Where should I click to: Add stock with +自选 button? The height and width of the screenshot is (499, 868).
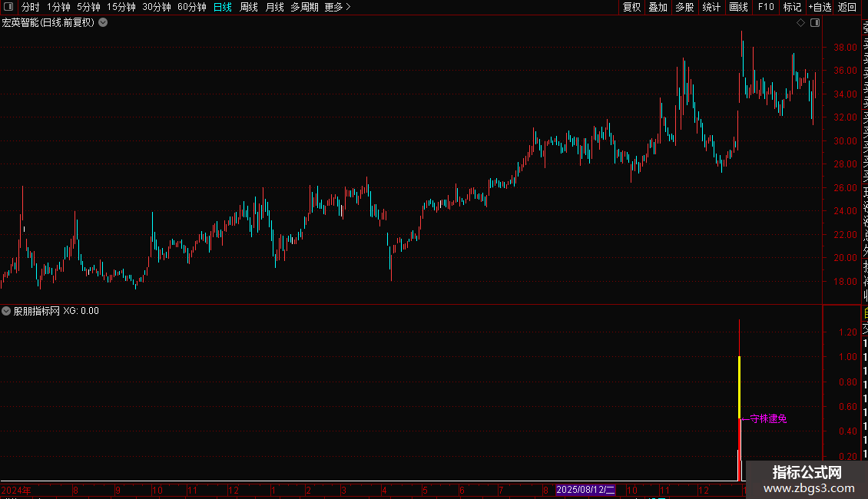(x=820, y=7)
